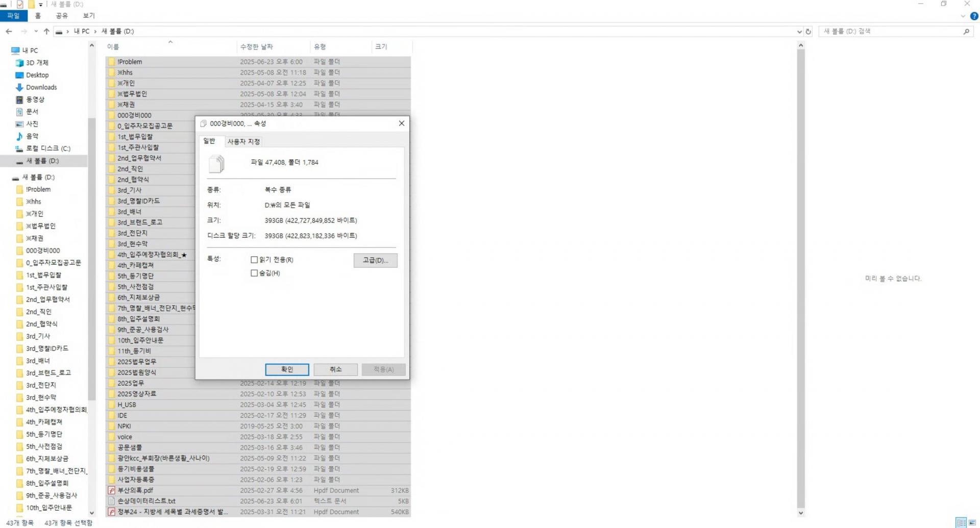The height and width of the screenshot is (528, 980).
Task: Open 음악 music in the navigation pane
Action: pos(32,136)
